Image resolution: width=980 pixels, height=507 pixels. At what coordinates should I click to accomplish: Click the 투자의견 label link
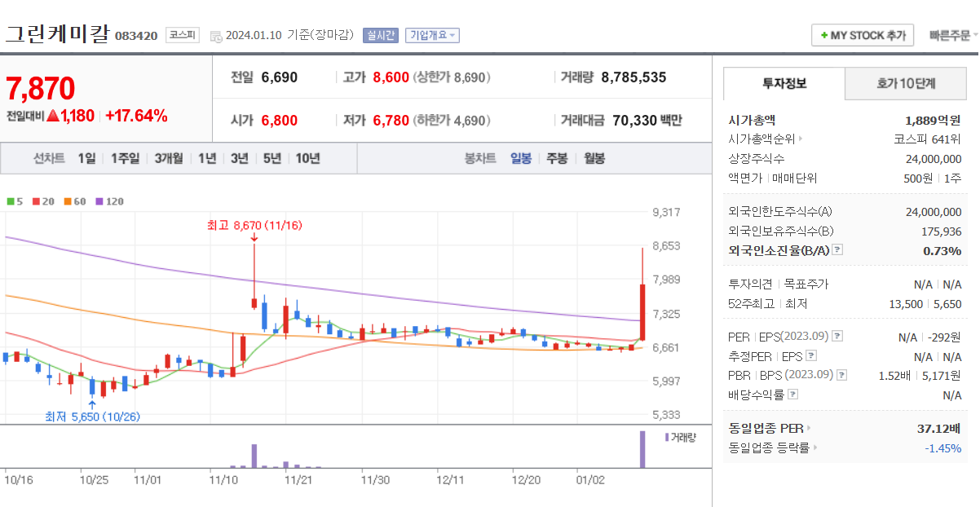click(750, 284)
